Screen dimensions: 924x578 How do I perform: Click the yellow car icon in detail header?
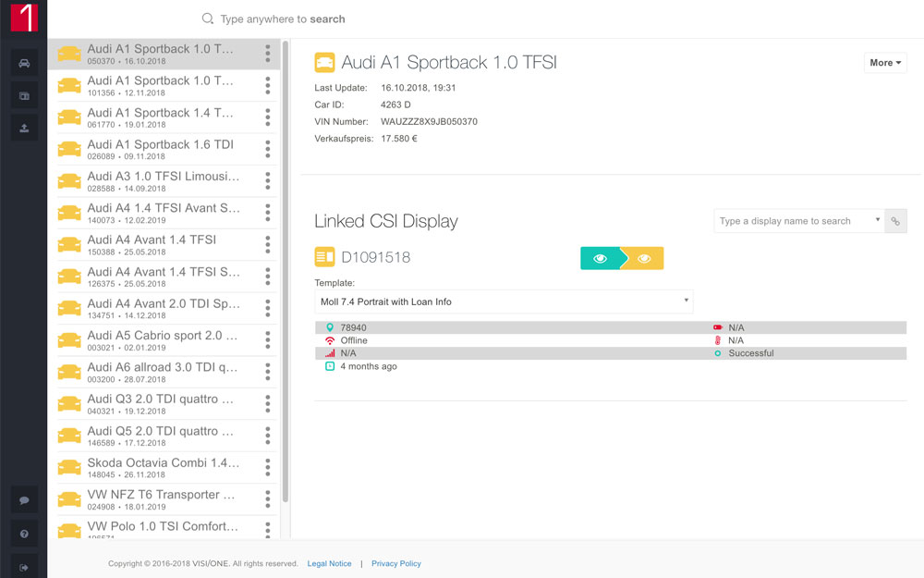(324, 63)
